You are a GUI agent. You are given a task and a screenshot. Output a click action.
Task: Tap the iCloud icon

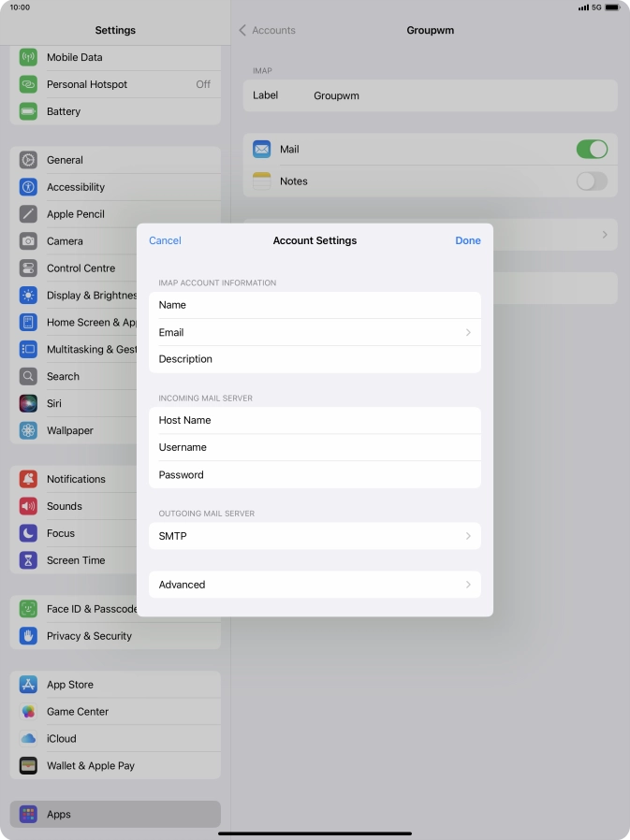pos(28,739)
